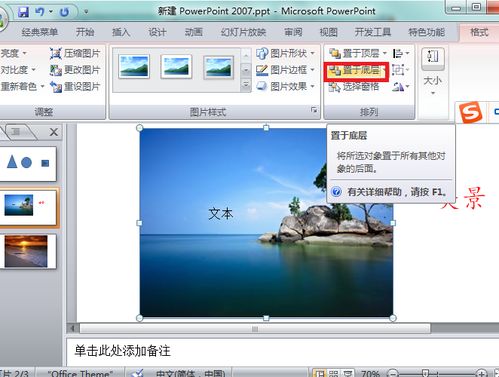Open the 开发工具 tab

tap(373, 32)
